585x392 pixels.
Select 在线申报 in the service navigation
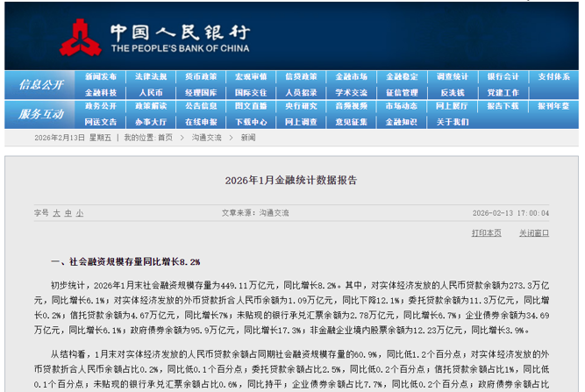pyautogui.click(x=201, y=121)
